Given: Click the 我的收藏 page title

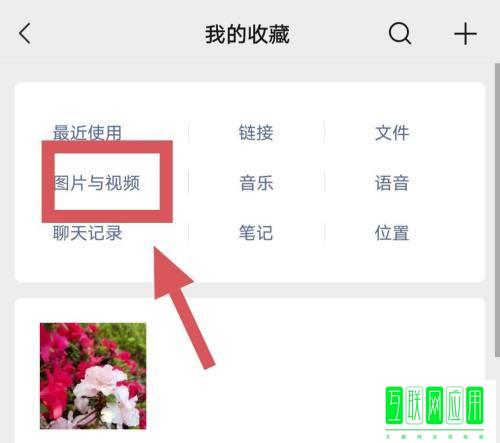Looking at the screenshot, I should click(247, 34).
